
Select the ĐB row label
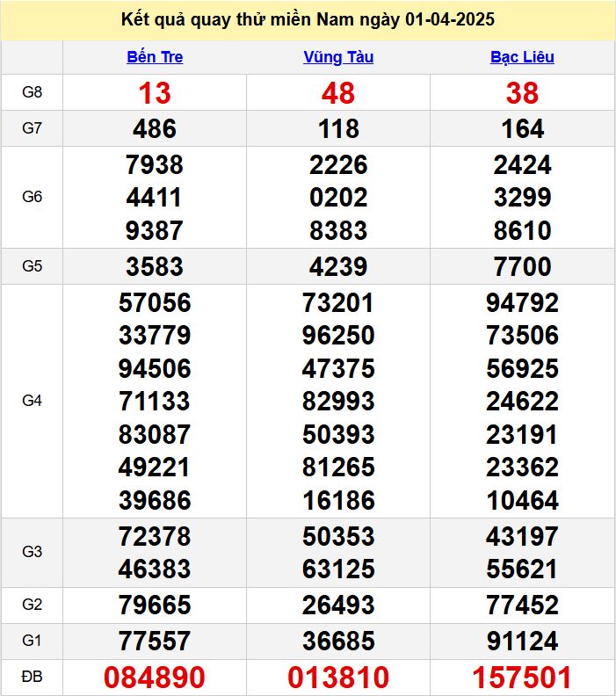click(x=32, y=677)
